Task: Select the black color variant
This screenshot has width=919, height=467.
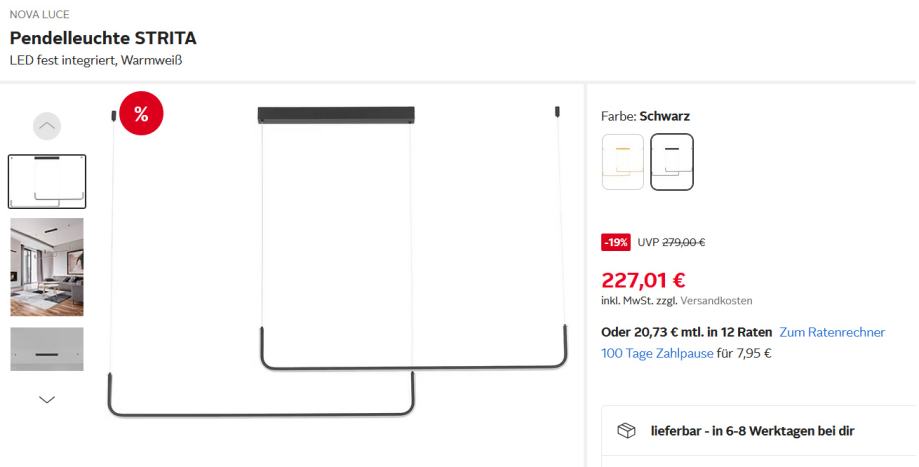Action: tap(671, 162)
